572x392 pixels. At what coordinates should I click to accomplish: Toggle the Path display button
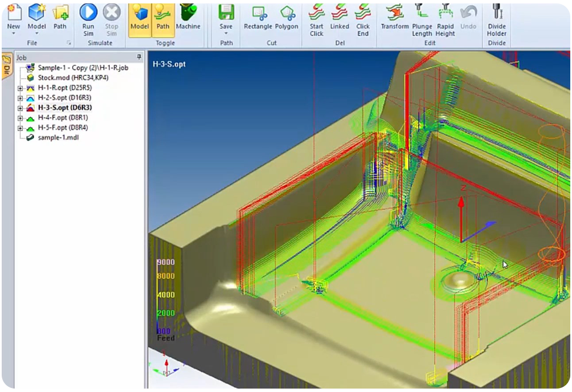163,17
